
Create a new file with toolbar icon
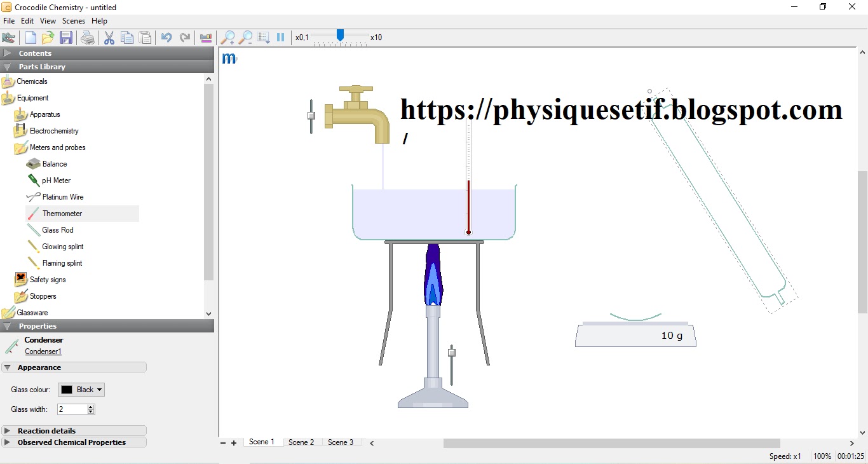pos(30,38)
